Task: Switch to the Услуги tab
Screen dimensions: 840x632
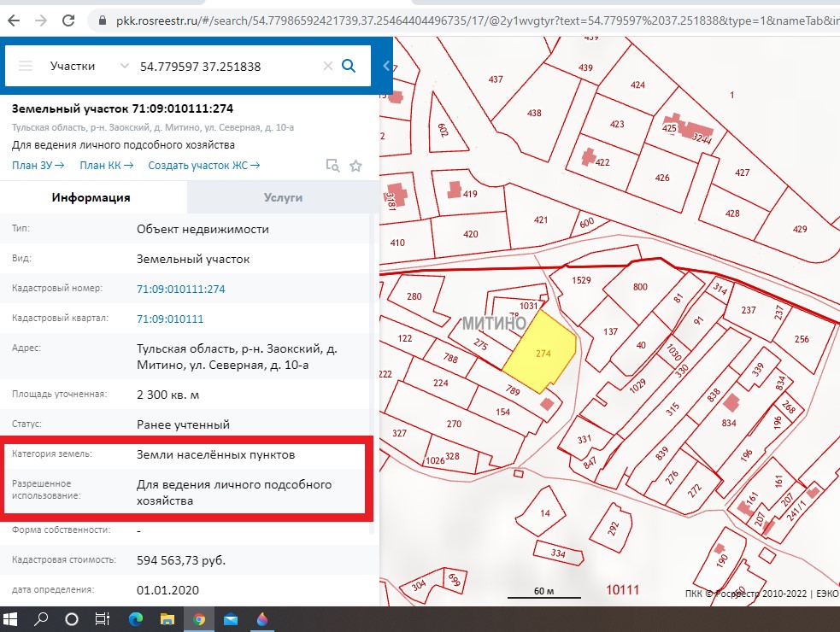Action: point(283,196)
